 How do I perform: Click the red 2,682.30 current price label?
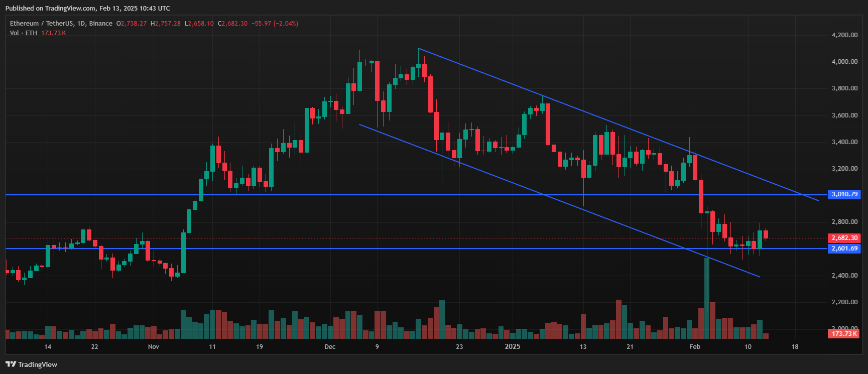844,238
